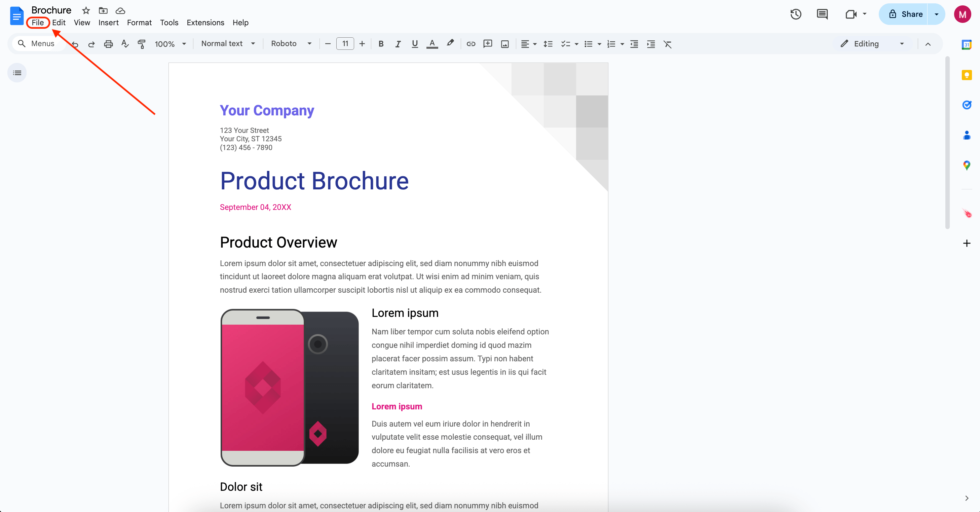Open Editing mode dropdown

point(872,44)
